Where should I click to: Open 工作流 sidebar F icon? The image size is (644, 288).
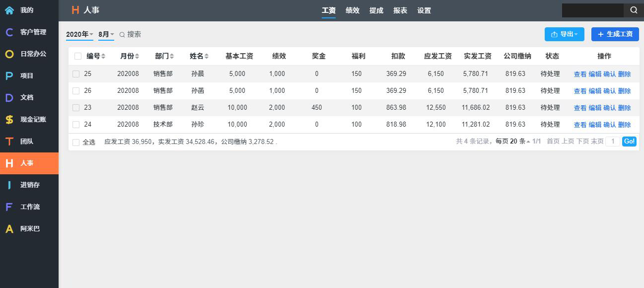(x=9, y=207)
